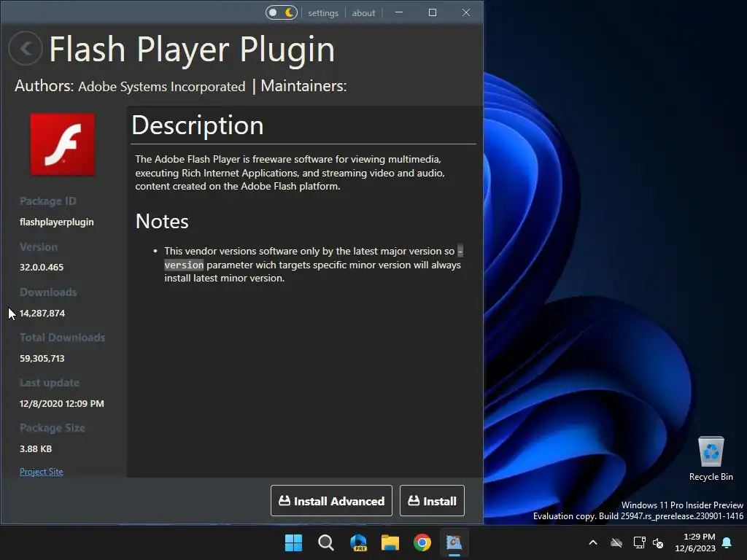Select downloads count 14,287,874
The image size is (747, 560).
[42, 313]
